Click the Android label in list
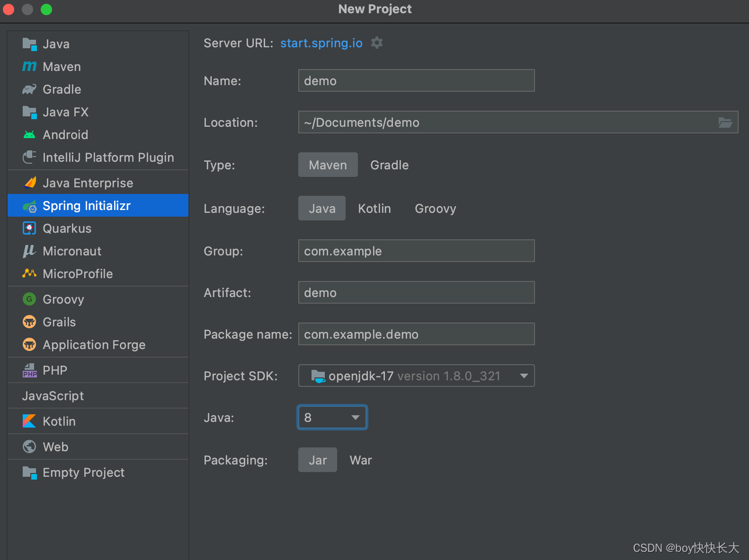 (x=66, y=135)
